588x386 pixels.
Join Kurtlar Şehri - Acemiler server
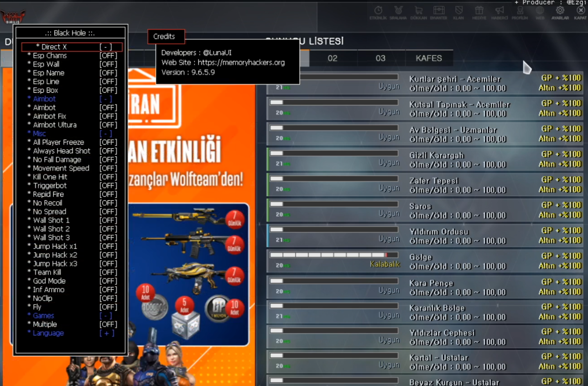click(425, 83)
